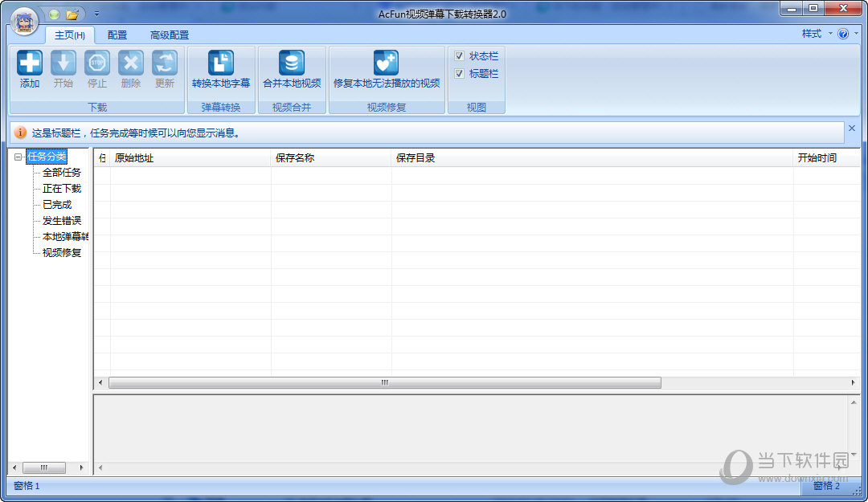Select 全部任务 in the tree
Viewport: 868px width, 502px height.
coord(61,173)
